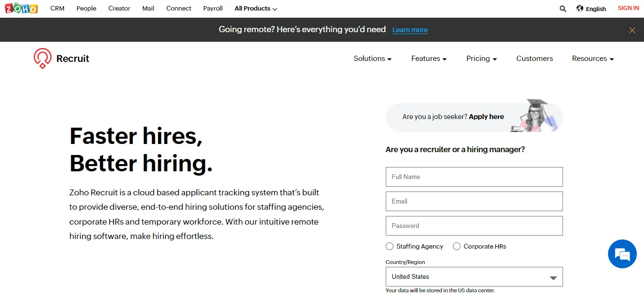
Task: Expand the Solutions menu
Action: click(373, 59)
